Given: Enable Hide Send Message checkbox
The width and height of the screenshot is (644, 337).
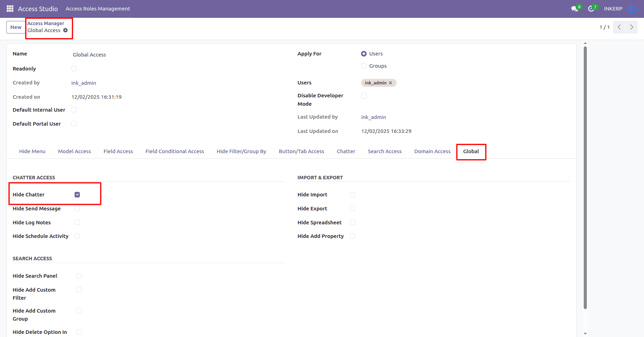Looking at the screenshot, I should 77,209.
